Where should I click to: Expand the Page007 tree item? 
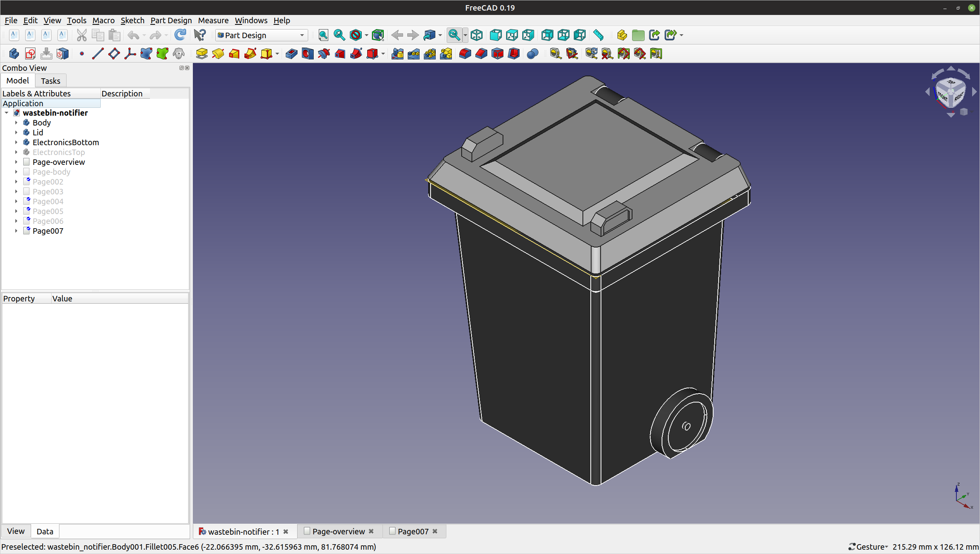click(x=16, y=231)
